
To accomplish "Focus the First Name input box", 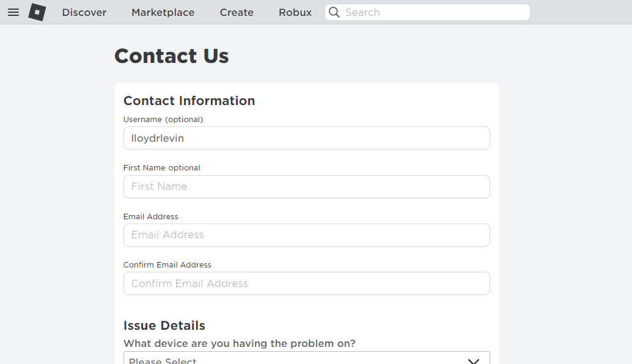I will coord(306,187).
